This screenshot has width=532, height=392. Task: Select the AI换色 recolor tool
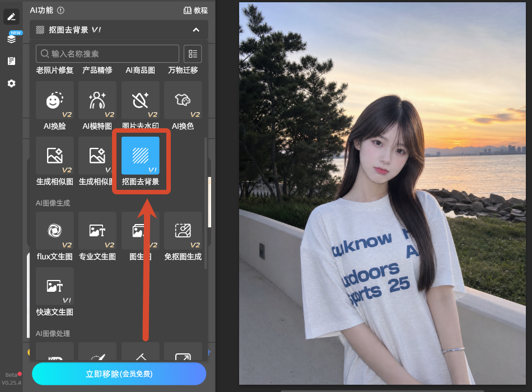183,100
